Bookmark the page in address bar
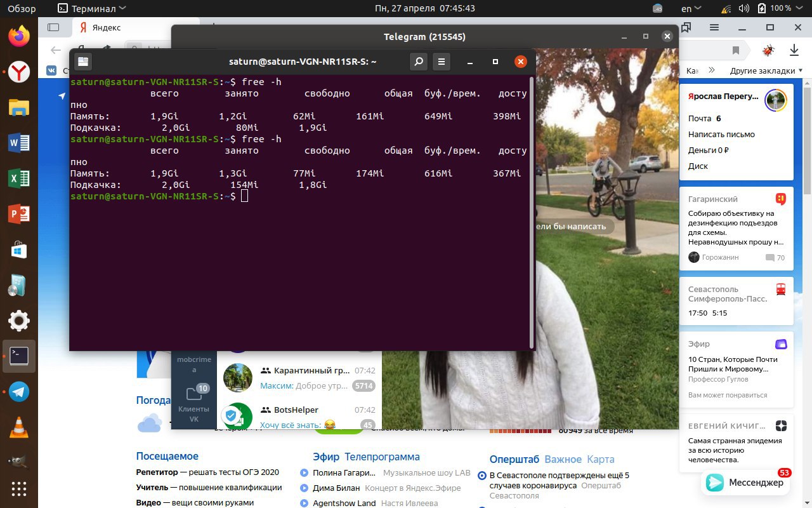 coord(736,50)
